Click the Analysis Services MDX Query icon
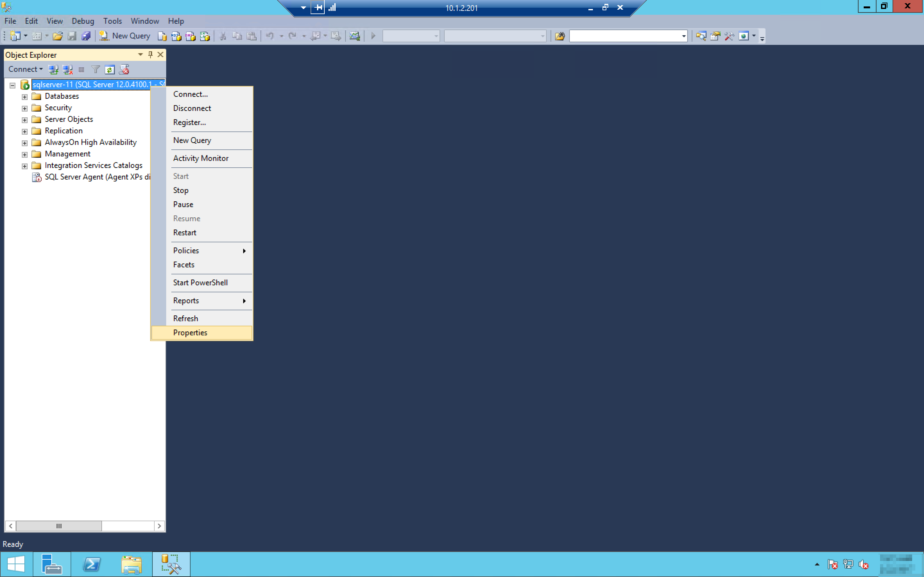 click(x=176, y=36)
